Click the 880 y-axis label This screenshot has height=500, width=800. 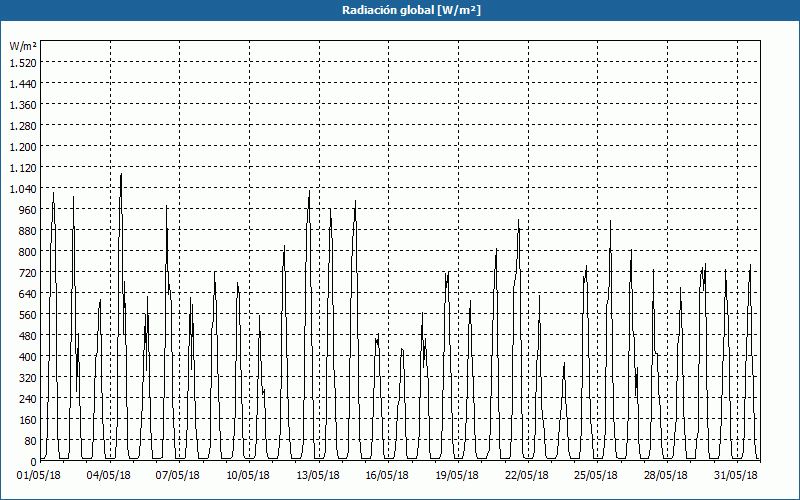29,231
